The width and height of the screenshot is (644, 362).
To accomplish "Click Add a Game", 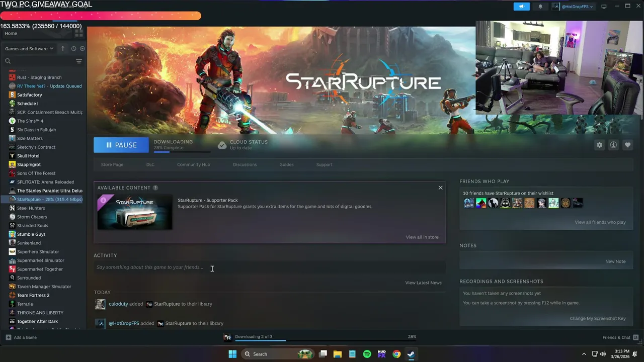I will click(x=21, y=337).
